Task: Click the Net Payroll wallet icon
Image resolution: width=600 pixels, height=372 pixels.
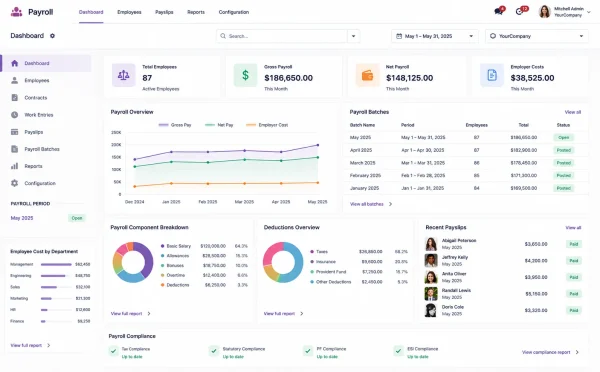Action: click(x=367, y=75)
